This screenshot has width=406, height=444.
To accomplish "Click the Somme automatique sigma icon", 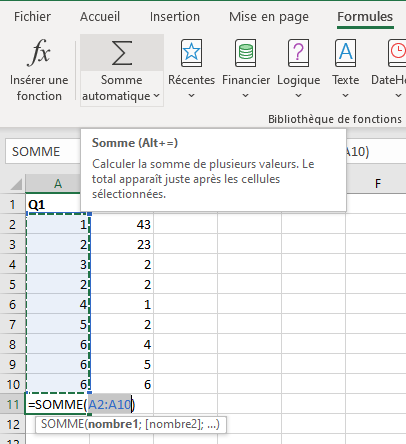I will pyautogui.click(x=122, y=53).
